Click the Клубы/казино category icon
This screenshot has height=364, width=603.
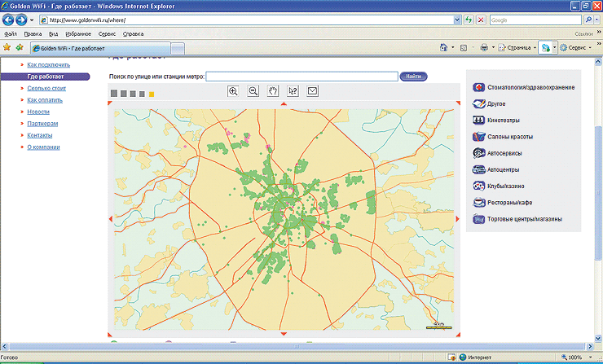pyautogui.click(x=479, y=186)
